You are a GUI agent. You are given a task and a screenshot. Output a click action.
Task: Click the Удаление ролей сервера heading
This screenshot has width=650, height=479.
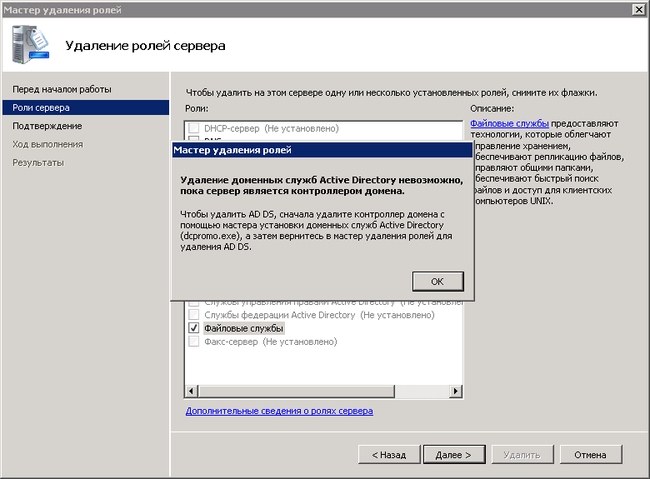tap(145, 45)
